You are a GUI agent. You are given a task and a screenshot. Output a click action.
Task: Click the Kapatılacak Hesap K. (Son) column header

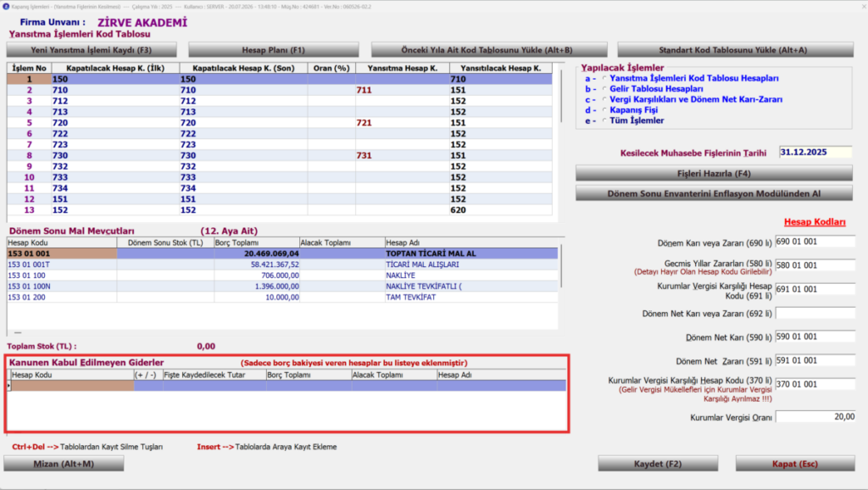coord(243,68)
